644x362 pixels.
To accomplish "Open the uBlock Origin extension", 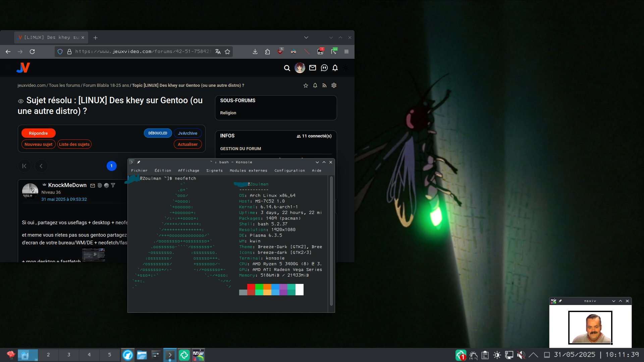I will coord(280,51).
